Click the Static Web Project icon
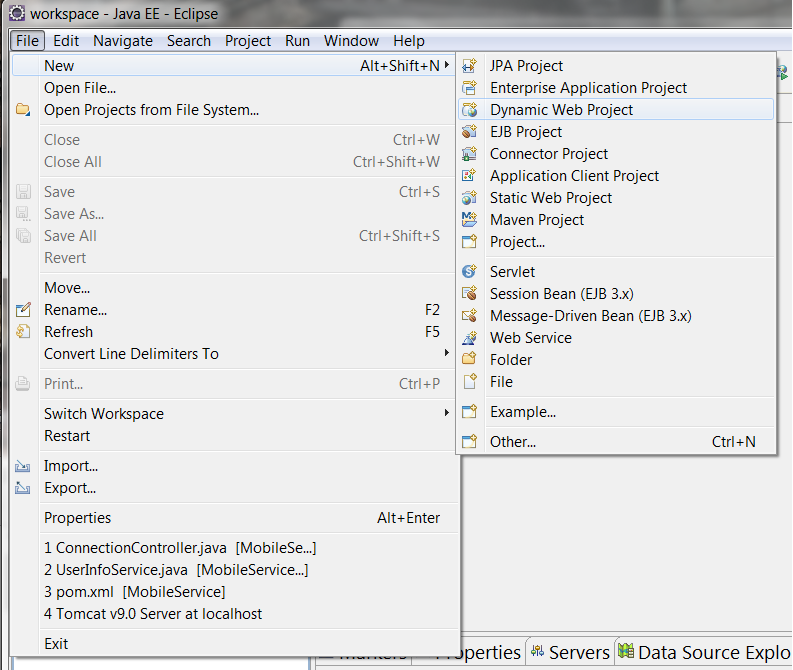The height and width of the screenshot is (670, 793). coord(469,198)
